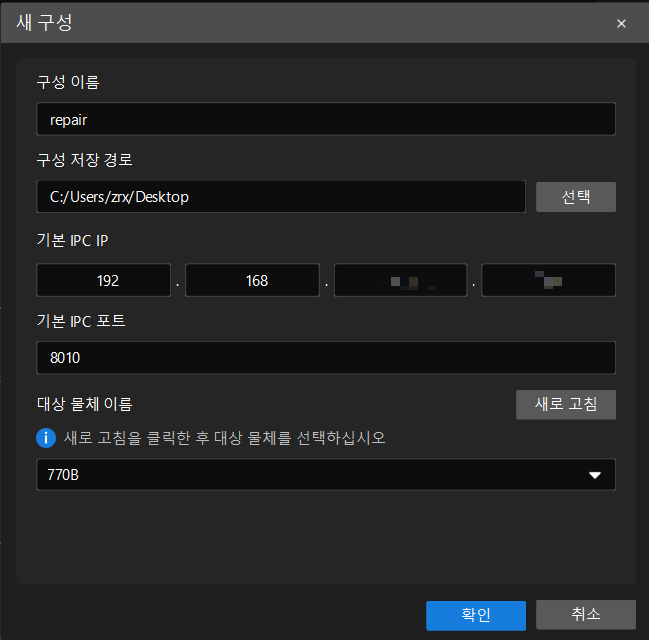Click the IP octet field showing 168
Viewport: 649px width, 640px height.
252,280
